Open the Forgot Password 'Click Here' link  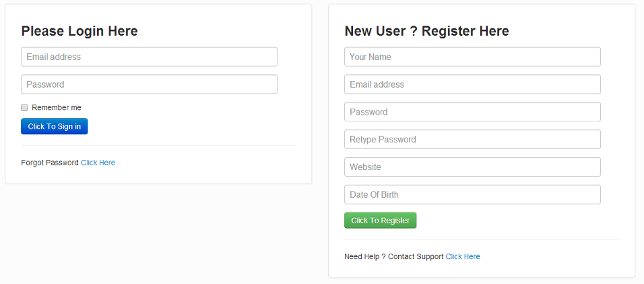pyautogui.click(x=98, y=163)
